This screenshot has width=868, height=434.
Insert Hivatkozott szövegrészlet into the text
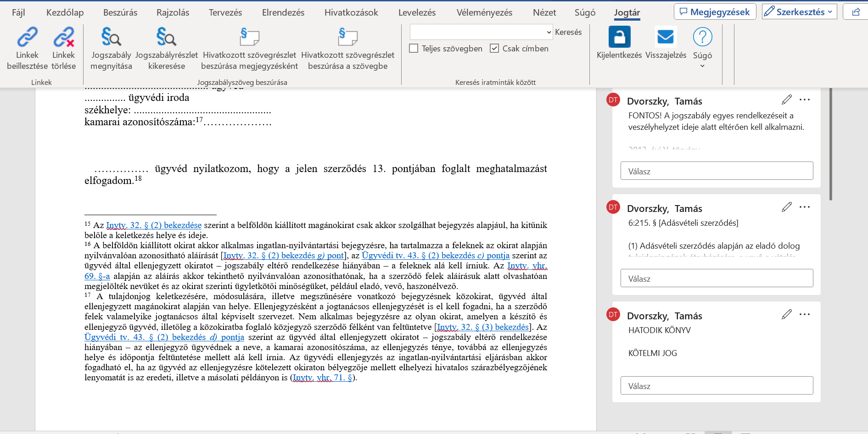point(347,38)
